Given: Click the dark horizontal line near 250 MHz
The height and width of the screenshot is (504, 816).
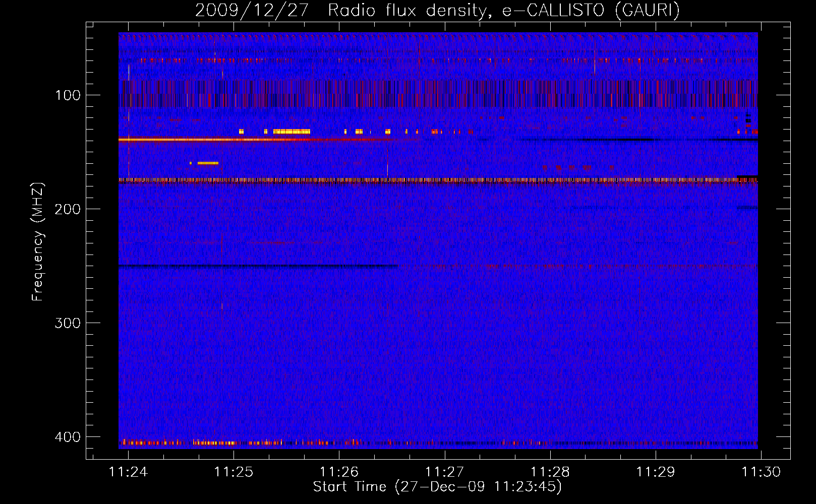Looking at the screenshot, I should (x=257, y=266).
